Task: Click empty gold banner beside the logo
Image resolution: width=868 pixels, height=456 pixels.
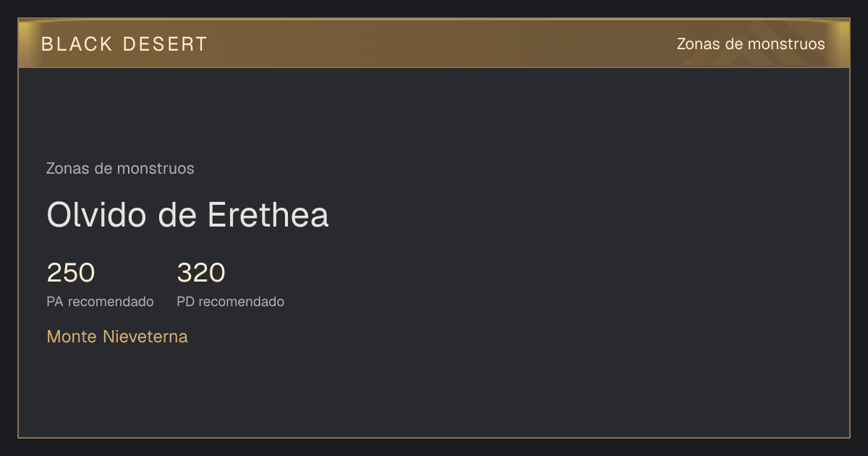Action: click(x=434, y=44)
